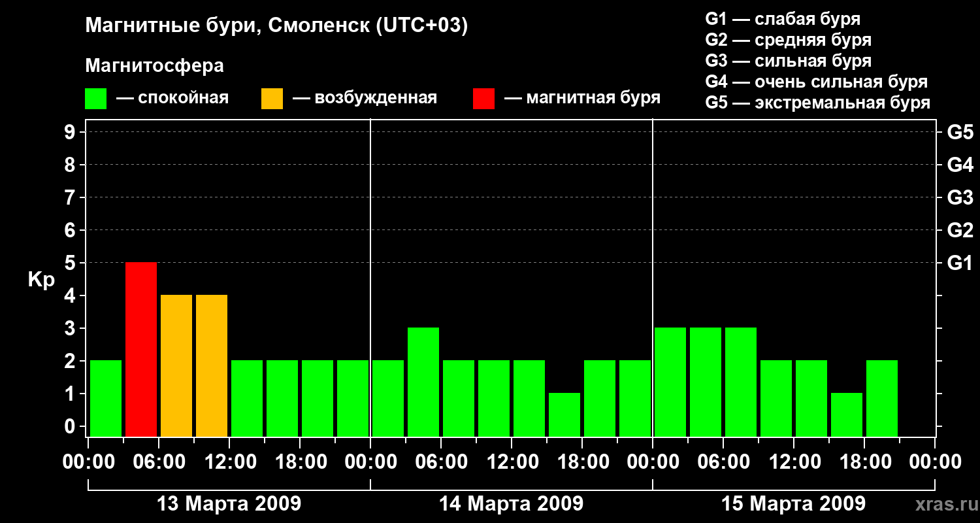The height and width of the screenshot is (523, 980).
Task: Click the first 12:00 time tick label
Action: point(229,462)
